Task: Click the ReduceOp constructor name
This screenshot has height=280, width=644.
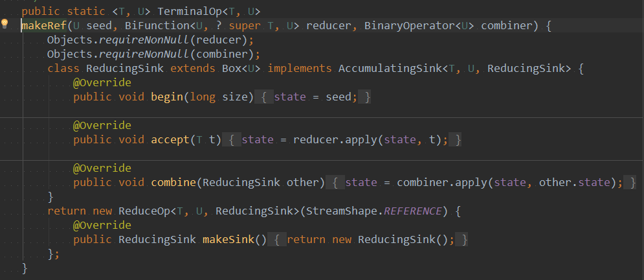Action: click(144, 211)
